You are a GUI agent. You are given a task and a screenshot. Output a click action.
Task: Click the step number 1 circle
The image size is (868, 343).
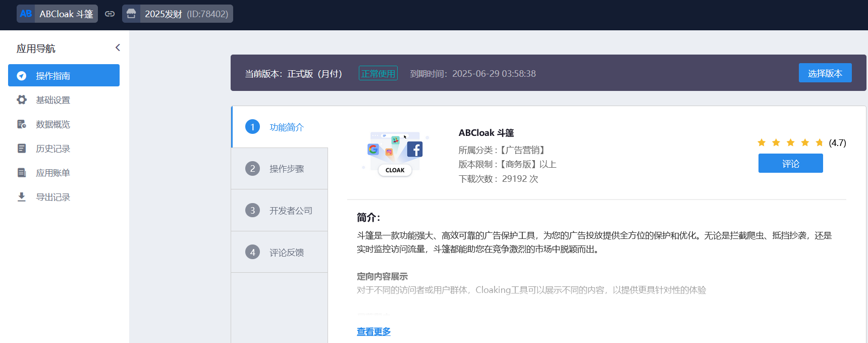pyautogui.click(x=252, y=127)
